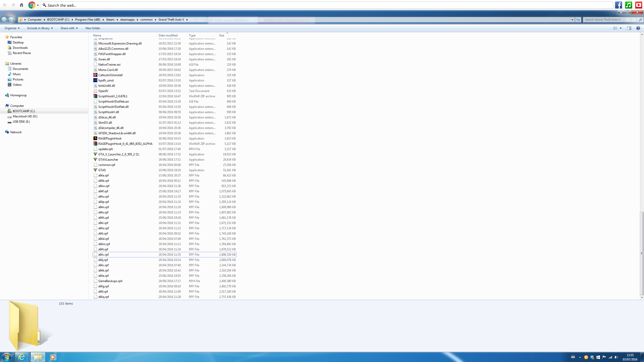This screenshot has width=644, height=362.
Task: Click the steamapps breadcrumb segment
Action: pyautogui.click(x=127, y=20)
